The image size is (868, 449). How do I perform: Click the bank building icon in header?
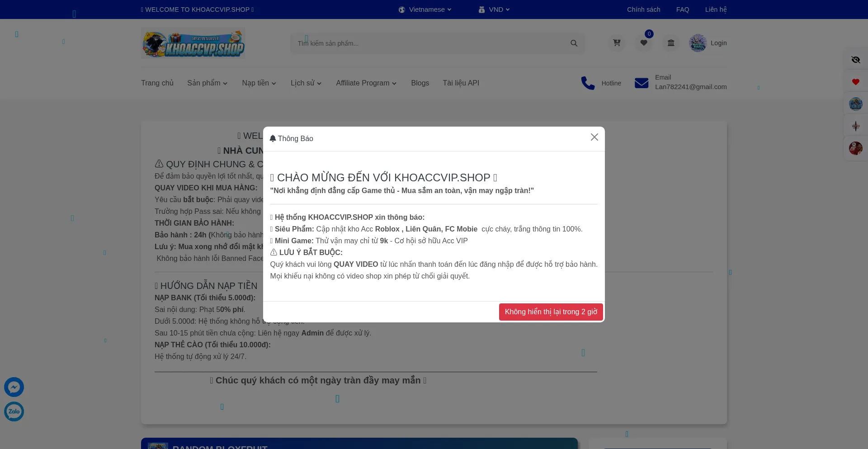[671, 43]
